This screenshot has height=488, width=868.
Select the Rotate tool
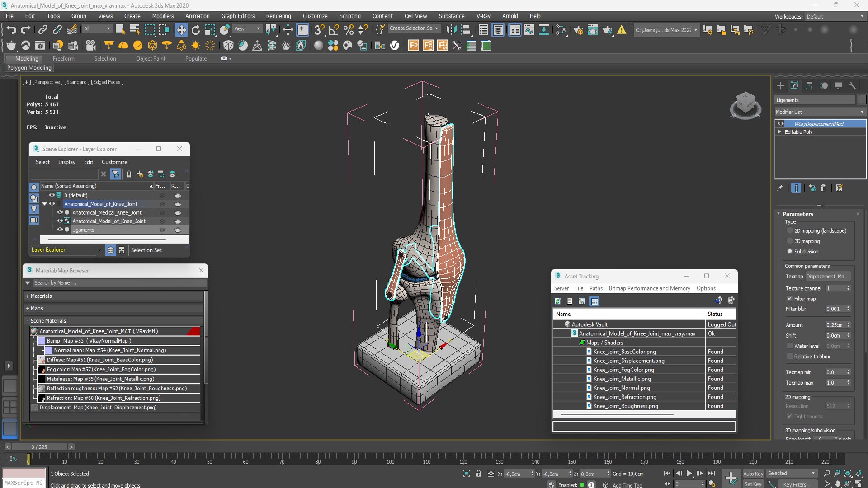(196, 30)
